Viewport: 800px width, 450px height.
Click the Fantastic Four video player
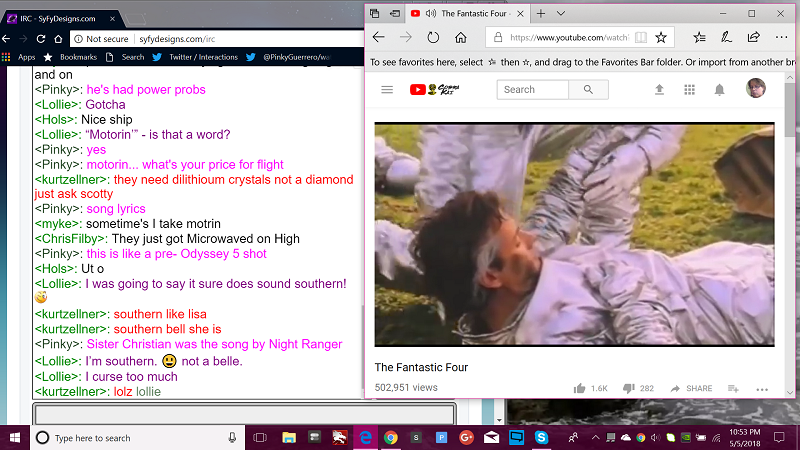tap(574, 234)
